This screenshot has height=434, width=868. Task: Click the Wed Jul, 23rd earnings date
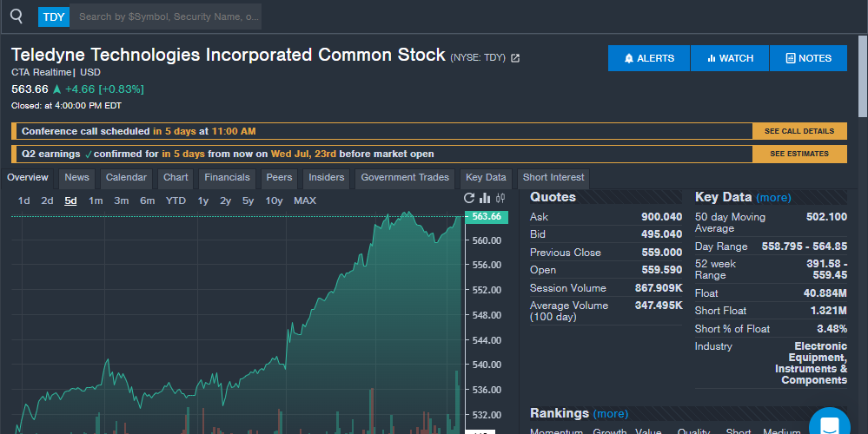[303, 154]
